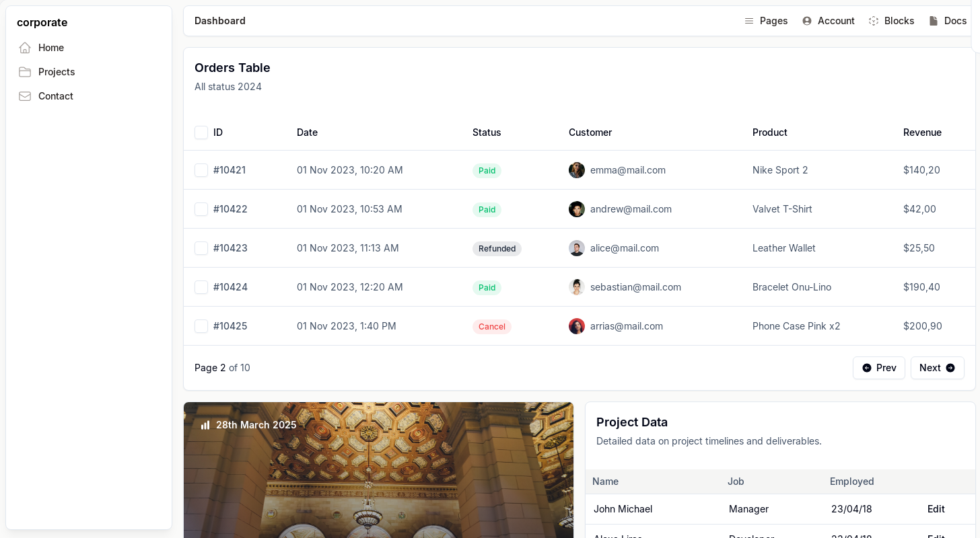This screenshot has height=538, width=980.
Task: Select the checkbox for order #10423
Action: point(201,248)
